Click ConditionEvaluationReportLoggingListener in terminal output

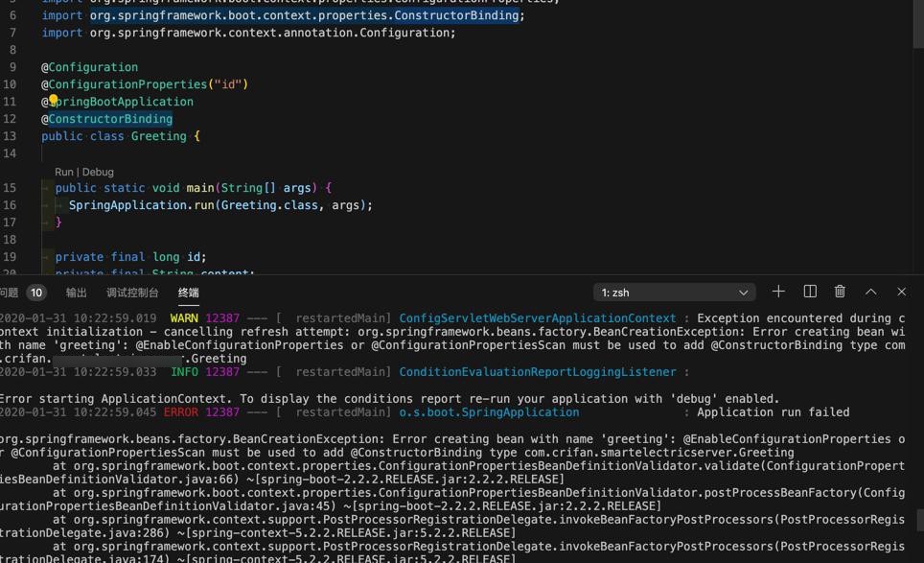(538, 372)
